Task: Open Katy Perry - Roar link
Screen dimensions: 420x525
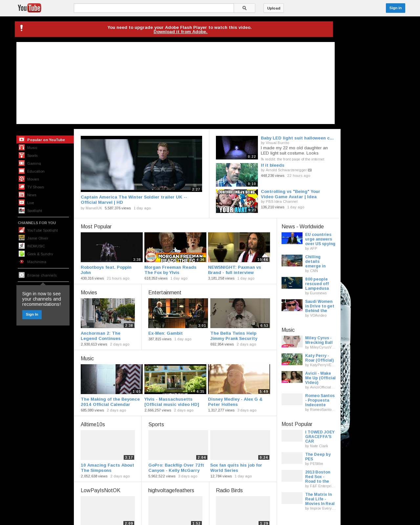Action: coord(320,358)
